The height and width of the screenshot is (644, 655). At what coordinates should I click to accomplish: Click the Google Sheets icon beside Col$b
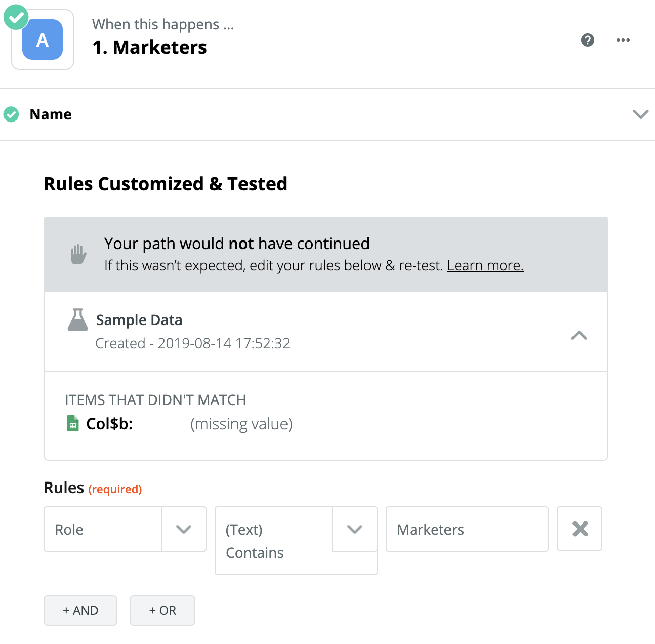coord(73,424)
